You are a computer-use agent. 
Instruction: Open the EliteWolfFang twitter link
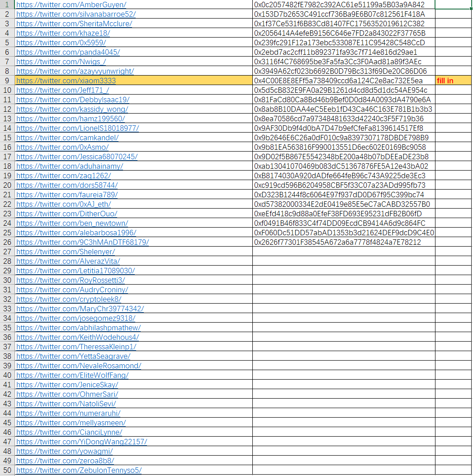click(72, 375)
